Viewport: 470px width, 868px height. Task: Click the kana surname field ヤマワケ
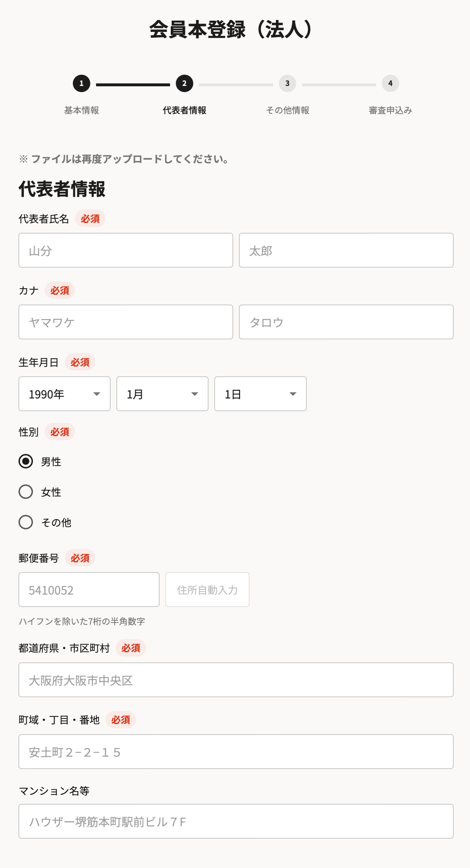(x=126, y=322)
